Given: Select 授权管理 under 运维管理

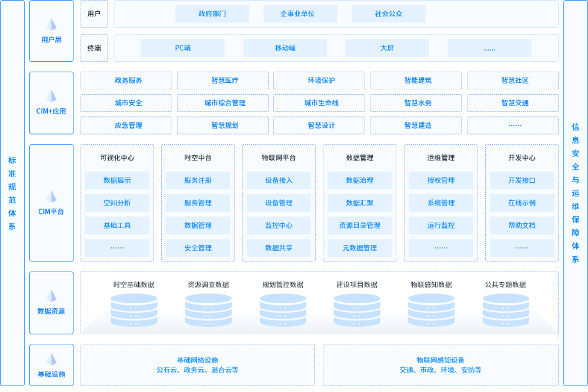Looking at the screenshot, I should click(x=440, y=180).
